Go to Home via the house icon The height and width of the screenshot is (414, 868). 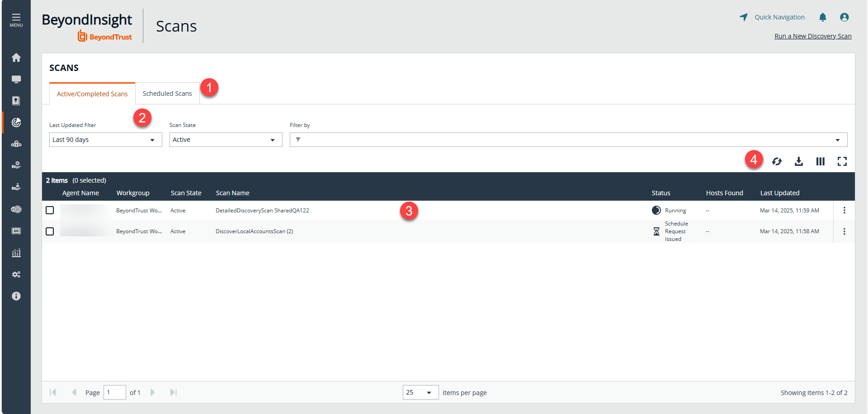tap(16, 57)
